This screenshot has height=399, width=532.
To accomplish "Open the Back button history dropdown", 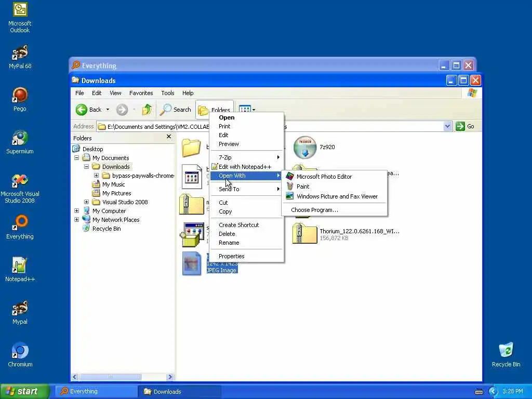I will [108, 110].
